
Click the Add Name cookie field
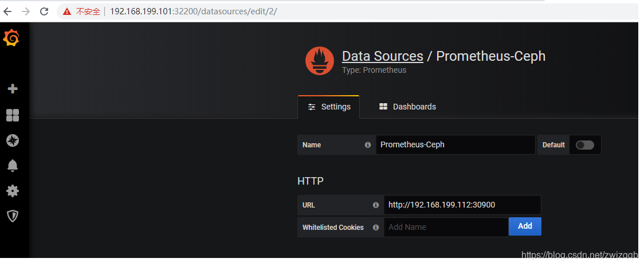point(446,227)
